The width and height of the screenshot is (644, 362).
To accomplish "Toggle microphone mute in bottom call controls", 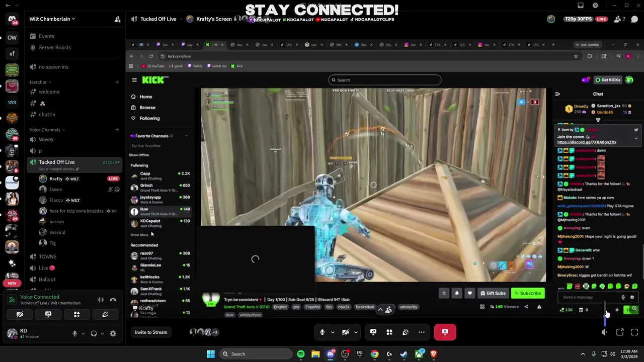I will click(x=323, y=332).
